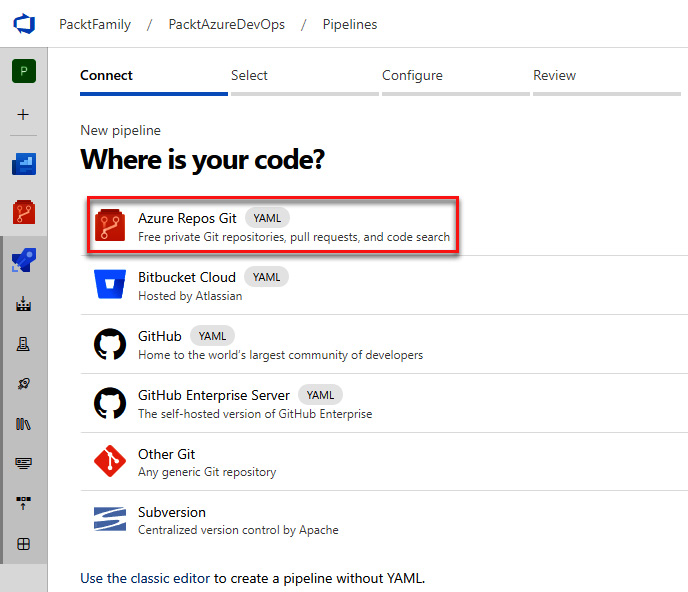
Task: Click 'The self-hosted version of GitHub Enterprise' text
Action: click(255, 414)
